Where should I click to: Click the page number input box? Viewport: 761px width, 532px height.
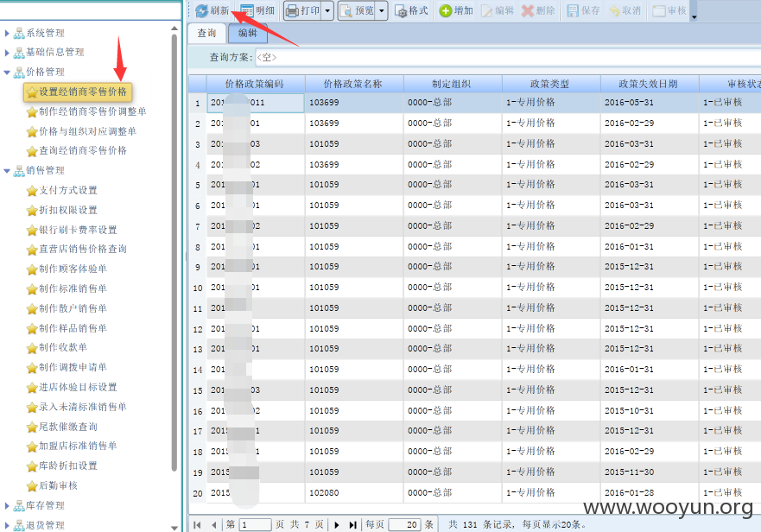click(x=254, y=525)
